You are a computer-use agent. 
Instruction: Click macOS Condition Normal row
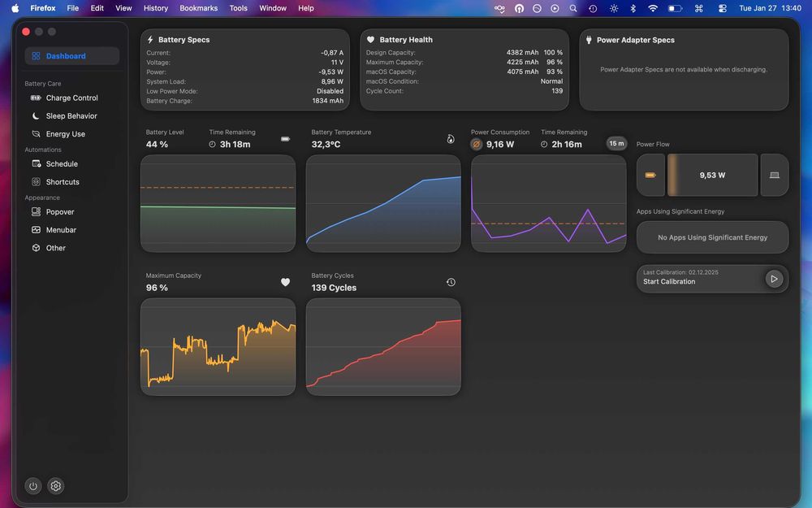pyautogui.click(x=464, y=81)
